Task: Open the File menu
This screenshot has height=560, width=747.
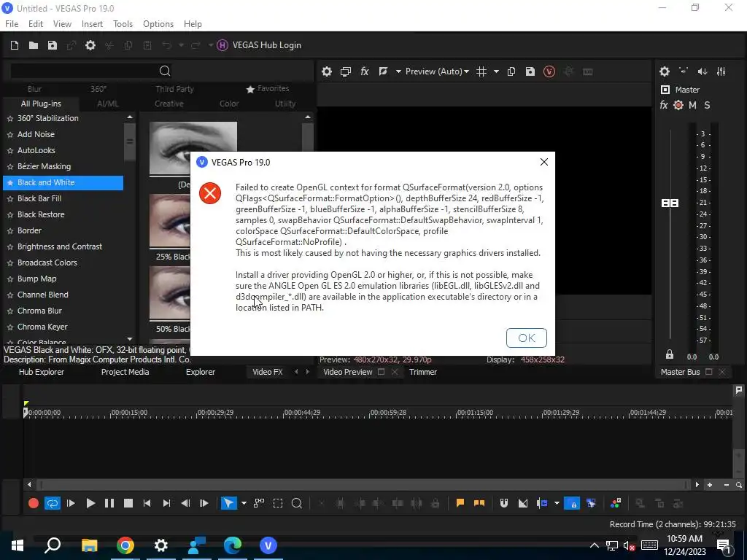Action: [12, 24]
